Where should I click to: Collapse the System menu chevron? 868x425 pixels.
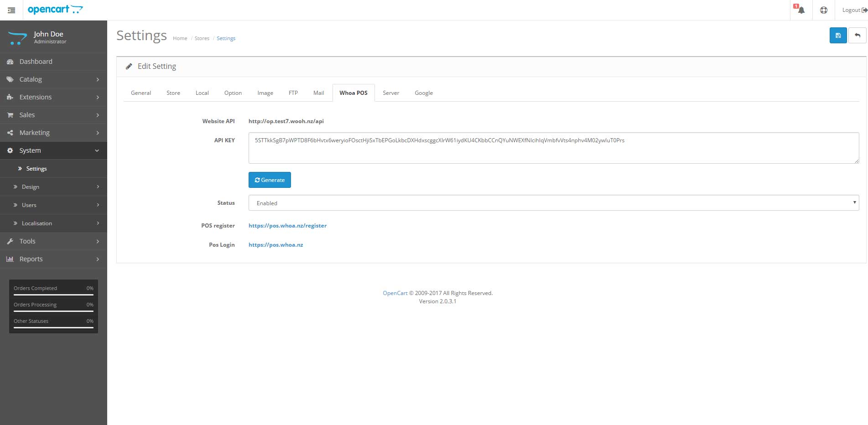tap(97, 150)
